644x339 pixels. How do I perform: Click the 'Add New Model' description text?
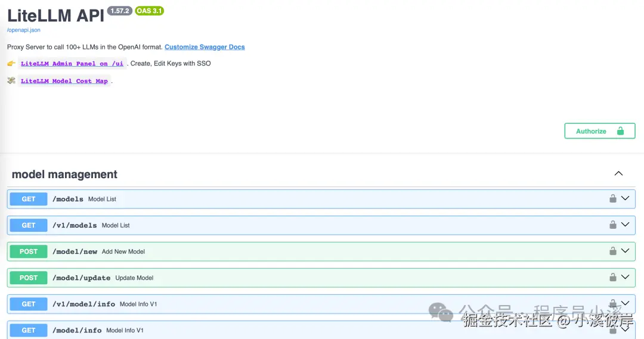[x=123, y=251]
